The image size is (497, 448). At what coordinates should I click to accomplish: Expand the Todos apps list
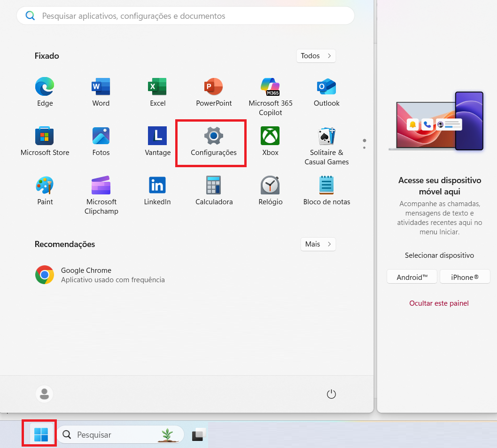316,56
